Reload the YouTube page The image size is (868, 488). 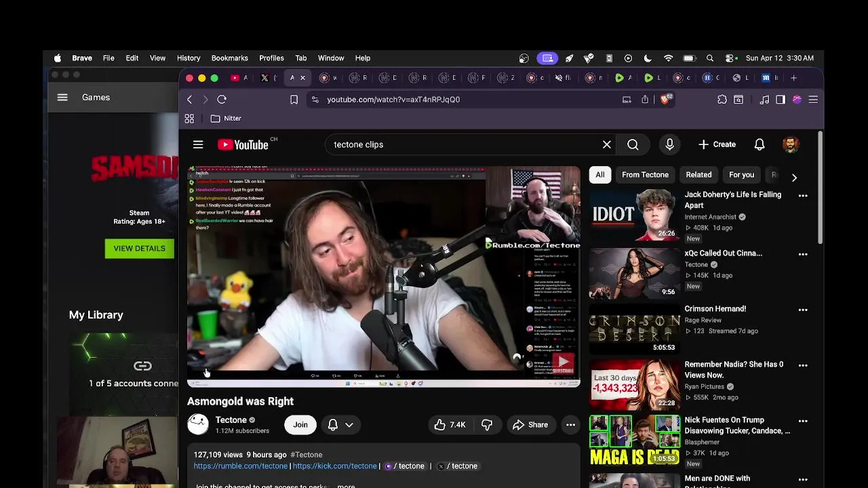(x=222, y=100)
